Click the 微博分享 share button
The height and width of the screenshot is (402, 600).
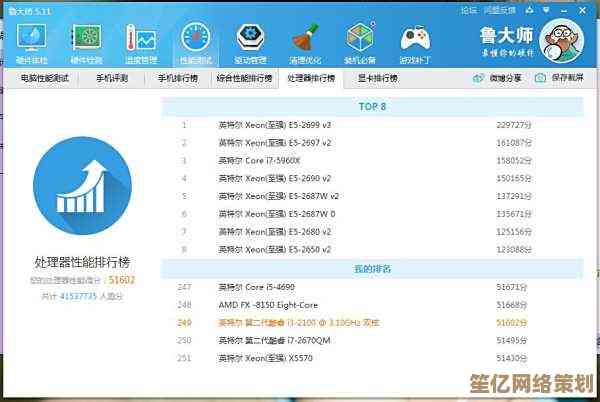499,77
